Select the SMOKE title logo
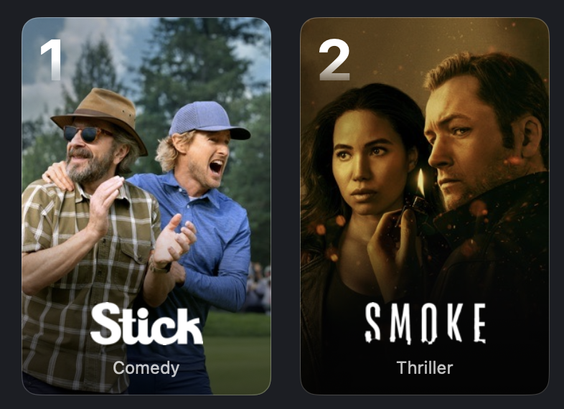 pyautogui.click(x=426, y=323)
